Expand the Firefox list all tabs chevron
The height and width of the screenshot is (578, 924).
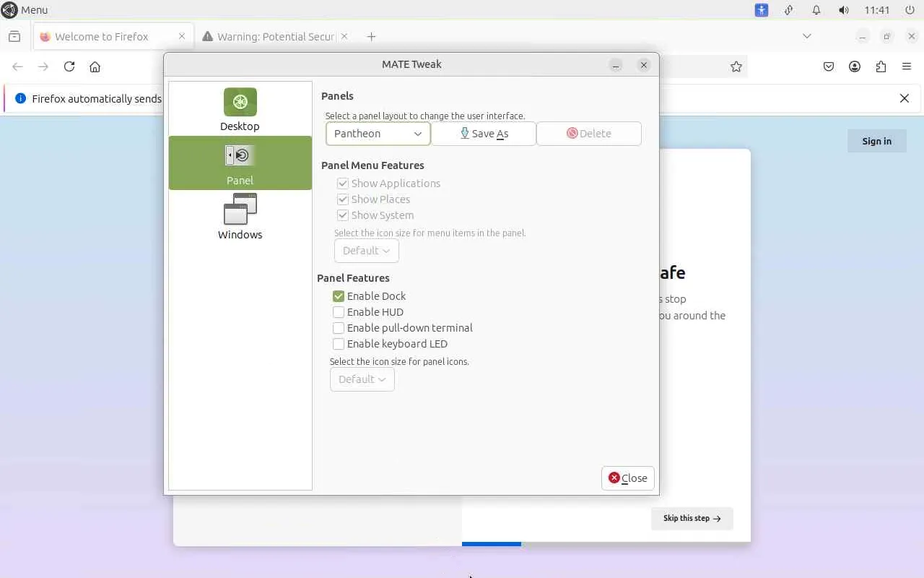(x=807, y=36)
